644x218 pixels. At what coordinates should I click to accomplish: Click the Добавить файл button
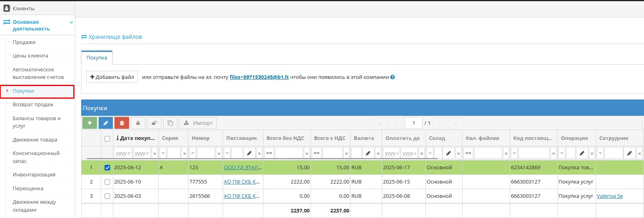[112, 77]
